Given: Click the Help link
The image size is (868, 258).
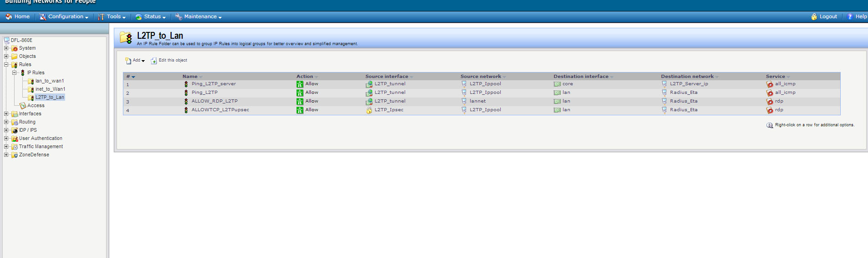Looking at the screenshot, I should tap(861, 16).
